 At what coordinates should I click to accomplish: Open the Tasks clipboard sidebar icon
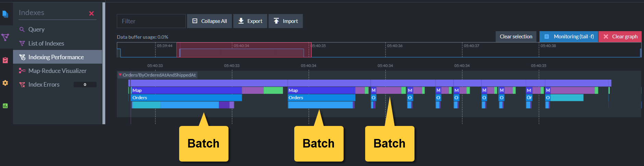[x=5, y=60]
